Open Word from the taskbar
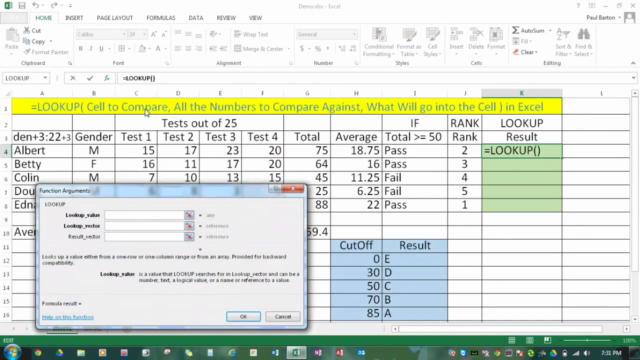The width and height of the screenshot is (640, 360). 275,353
